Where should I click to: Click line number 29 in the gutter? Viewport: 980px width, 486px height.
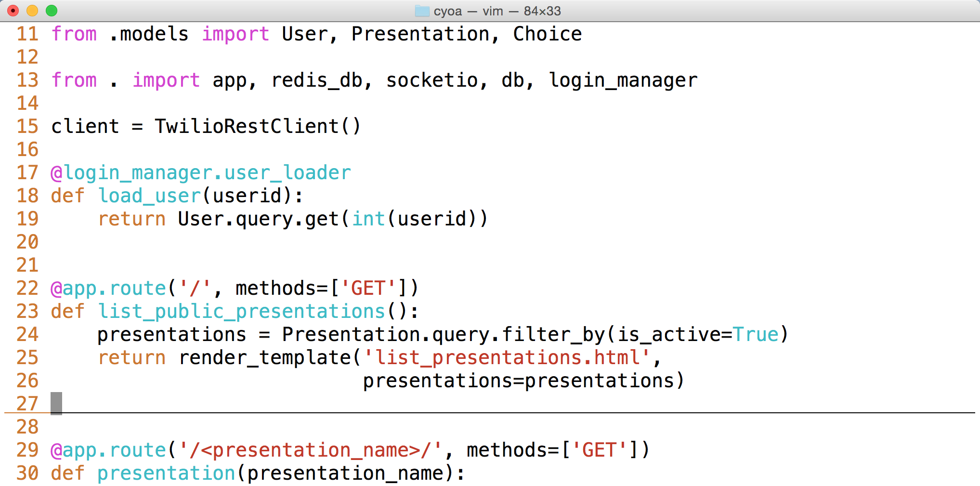coord(27,450)
